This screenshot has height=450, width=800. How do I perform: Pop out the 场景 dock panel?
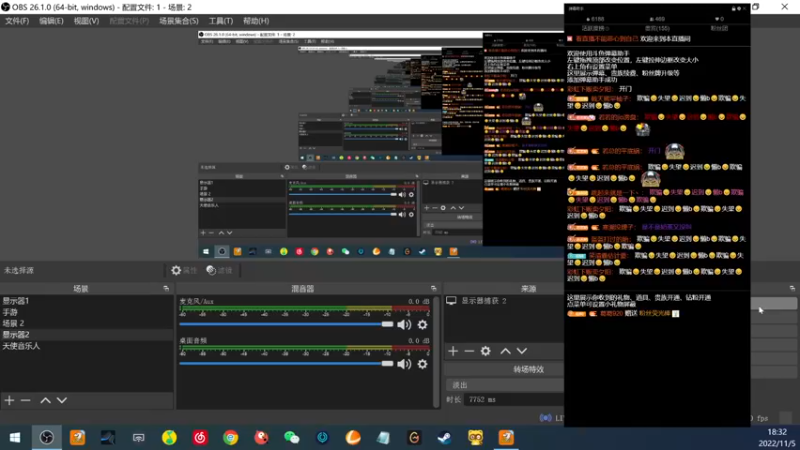pos(166,288)
